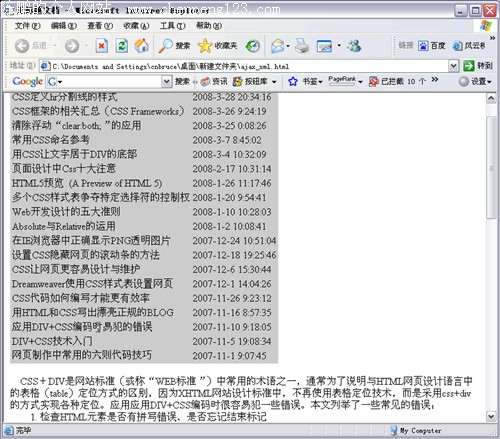This screenshot has width=500, height=439.
Task: Expand the address bar dropdown arrow
Action: tap(453, 66)
